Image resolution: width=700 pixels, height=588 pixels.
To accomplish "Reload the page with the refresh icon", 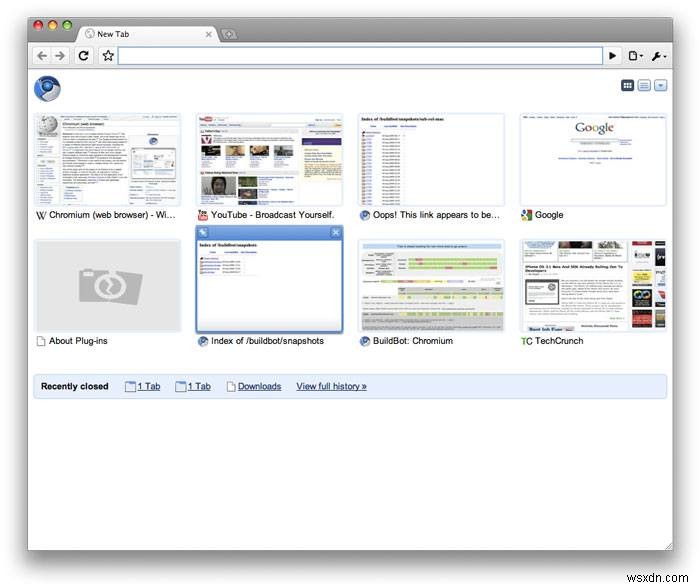I will (x=83, y=56).
